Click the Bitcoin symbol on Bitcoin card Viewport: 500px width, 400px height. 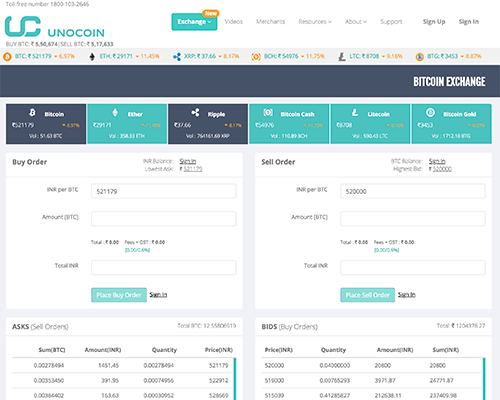tap(32, 112)
